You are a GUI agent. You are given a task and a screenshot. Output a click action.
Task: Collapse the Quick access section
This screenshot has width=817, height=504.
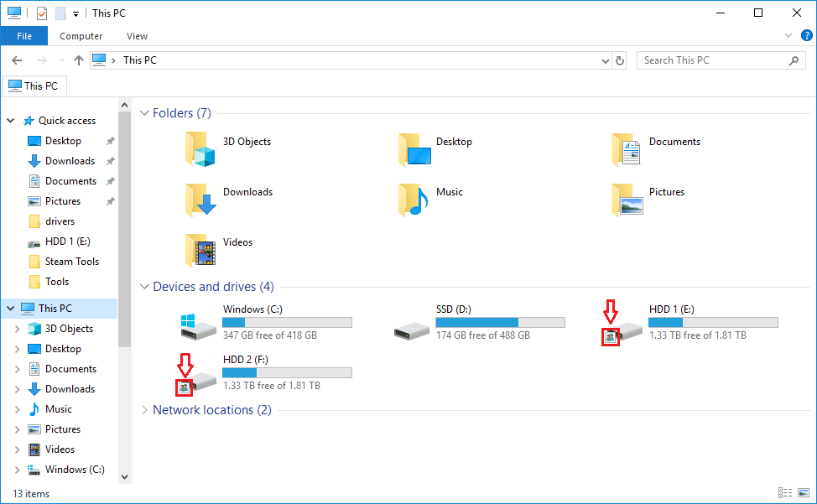(10, 120)
